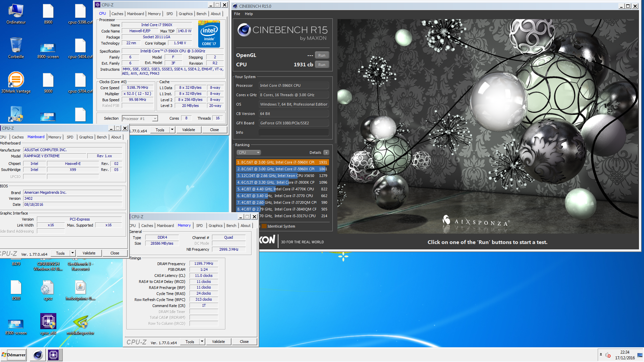Viewport: 644px width, 362px height.
Task: Open the File menu in Cinebench
Action: tap(237, 14)
